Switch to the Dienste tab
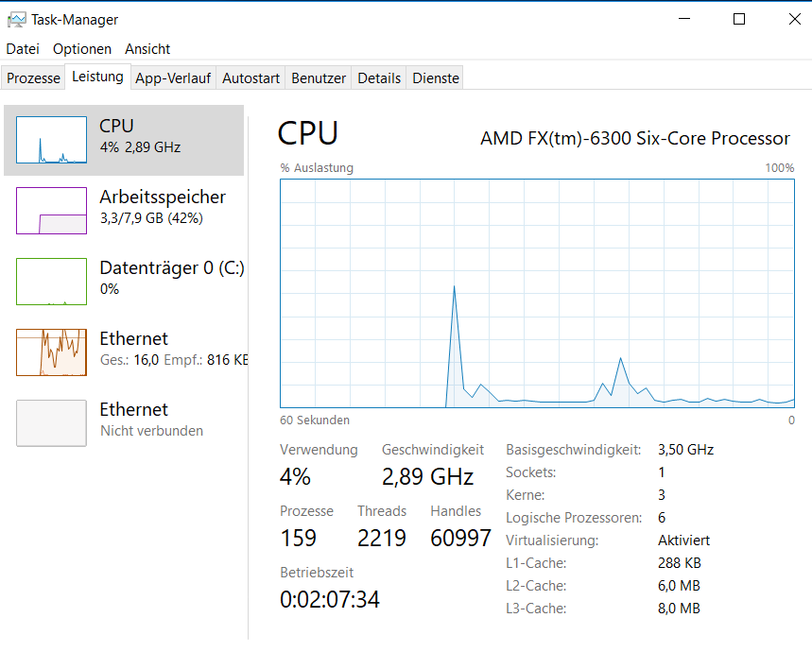The width and height of the screenshot is (812, 652). 436,78
